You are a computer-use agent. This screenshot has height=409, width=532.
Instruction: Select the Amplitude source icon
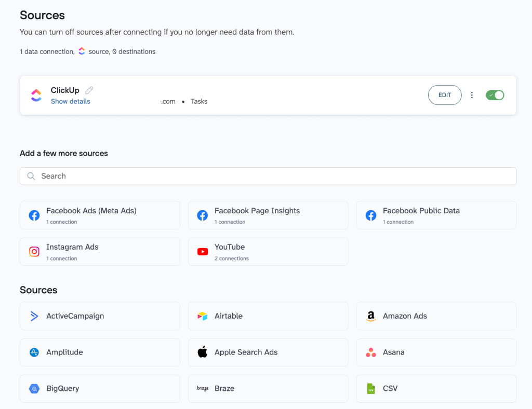tap(34, 352)
